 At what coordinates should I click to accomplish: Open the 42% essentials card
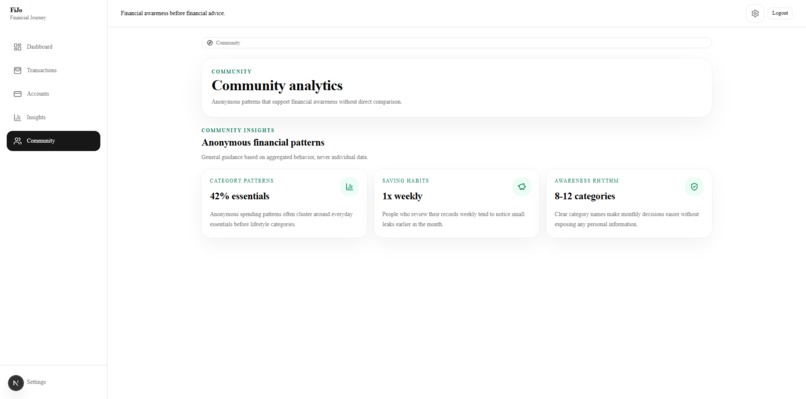point(284,203)
